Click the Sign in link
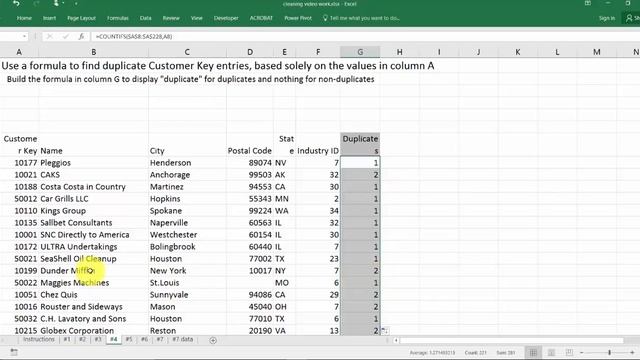The height and width of the screenshot is (360, 640). 607,18
